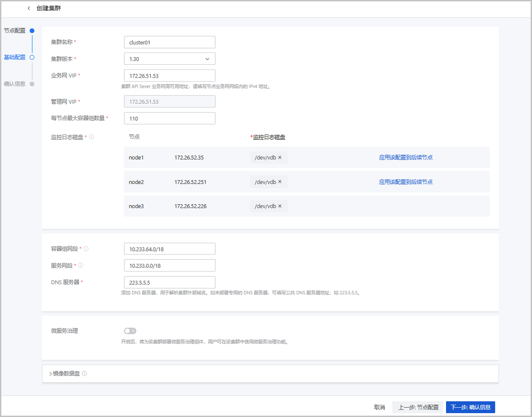Image resolution: width=532 pixels, height=417 pixels.
Task: Click info icon beside 服务网段
Action: (x=81, y=266)
